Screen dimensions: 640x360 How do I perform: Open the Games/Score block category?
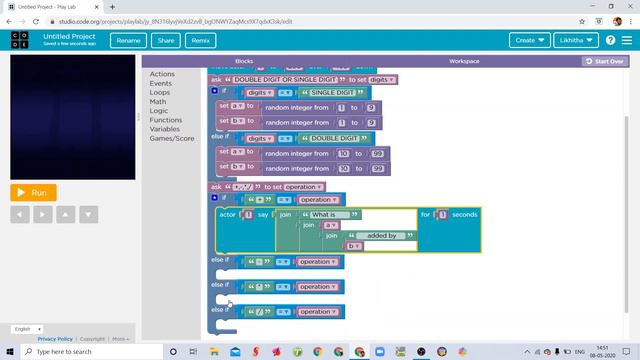172,138
